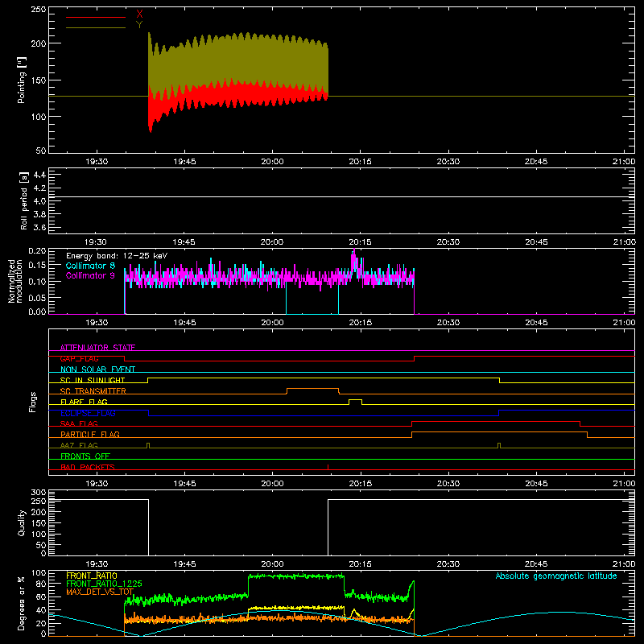The image size is (644, 644).
Task: Select the 'Energy band: 12-25 keV' text
Action: (x=117, y=256)
